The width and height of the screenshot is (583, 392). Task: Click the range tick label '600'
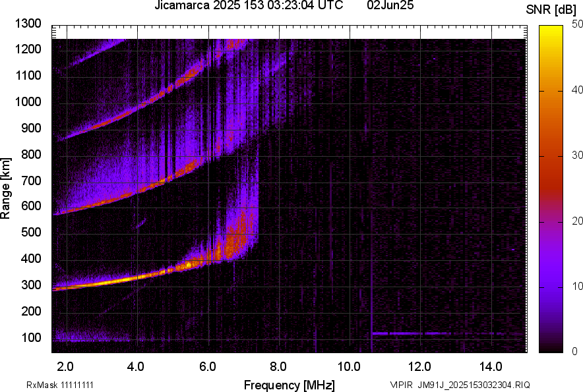click(31, 206)
